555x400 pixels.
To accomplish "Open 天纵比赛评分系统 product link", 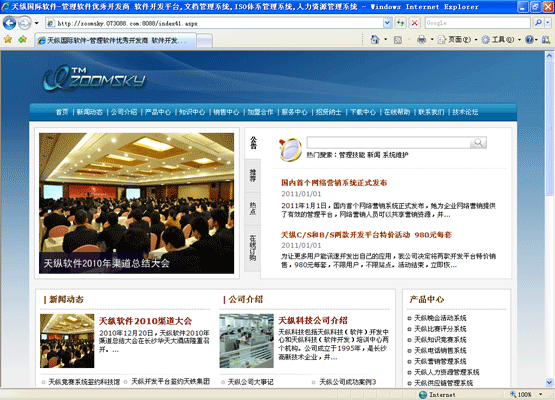I will [x=440, y=329].
